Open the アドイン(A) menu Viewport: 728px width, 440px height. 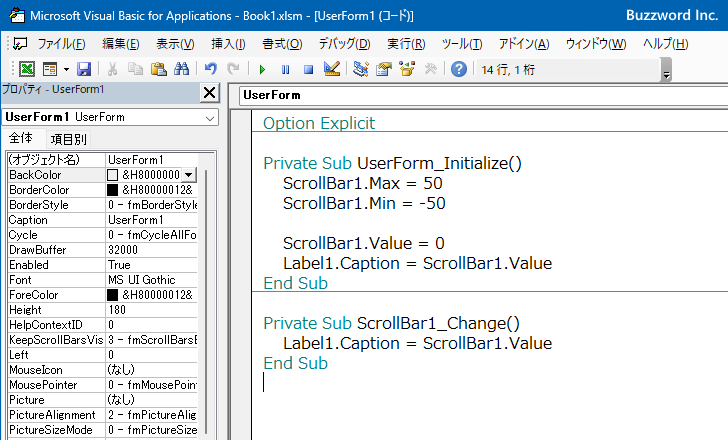point(524,44)
